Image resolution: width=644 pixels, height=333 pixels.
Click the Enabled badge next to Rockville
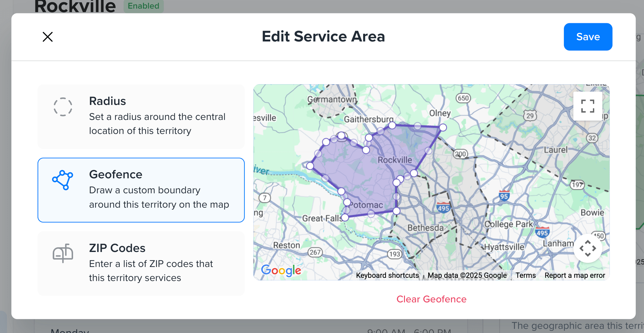click(x=143, y=6)
